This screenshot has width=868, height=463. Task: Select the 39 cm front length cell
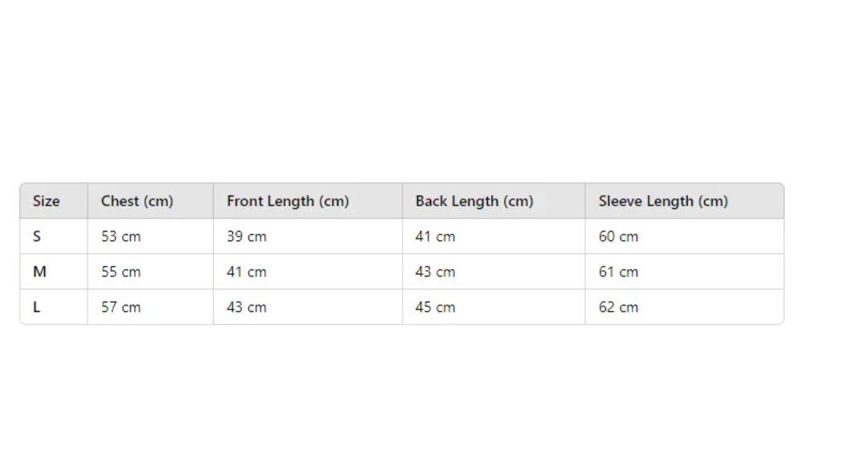pos(308,236)
